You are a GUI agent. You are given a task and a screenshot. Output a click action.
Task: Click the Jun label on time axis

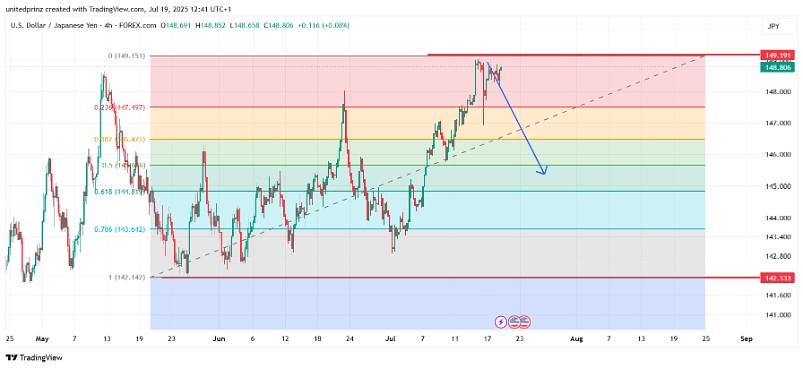[219, 338]
